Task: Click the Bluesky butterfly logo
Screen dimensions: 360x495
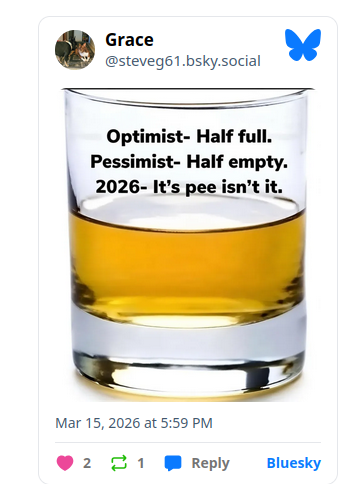Action: point(303,45)
